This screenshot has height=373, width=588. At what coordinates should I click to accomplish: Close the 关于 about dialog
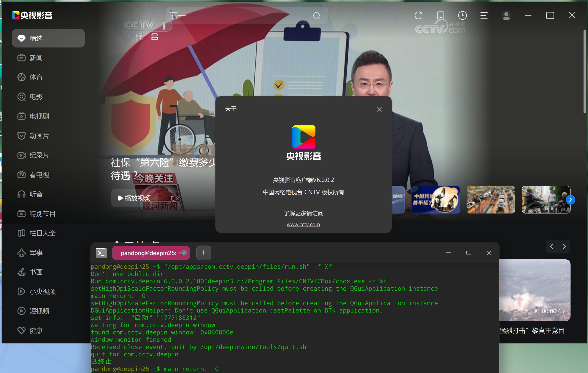(379, 109)
